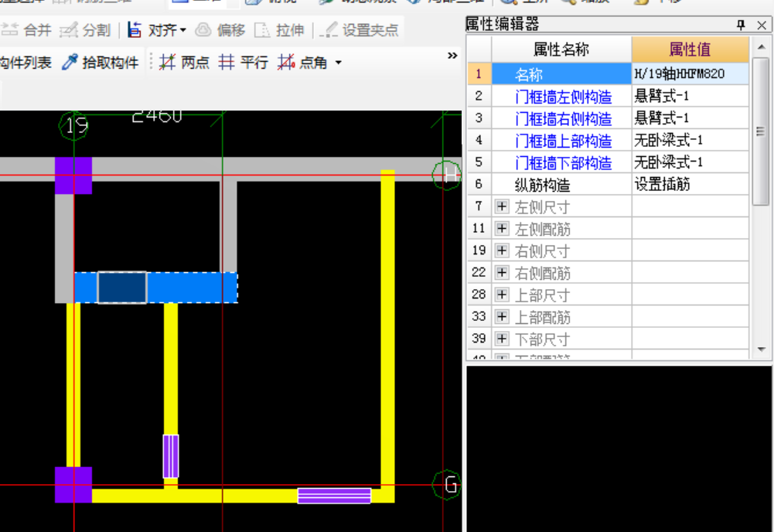Screen dimensions: 774x532
Task: Select the 悬臂式-1 value in row 3
Action: tap(690, 118)
